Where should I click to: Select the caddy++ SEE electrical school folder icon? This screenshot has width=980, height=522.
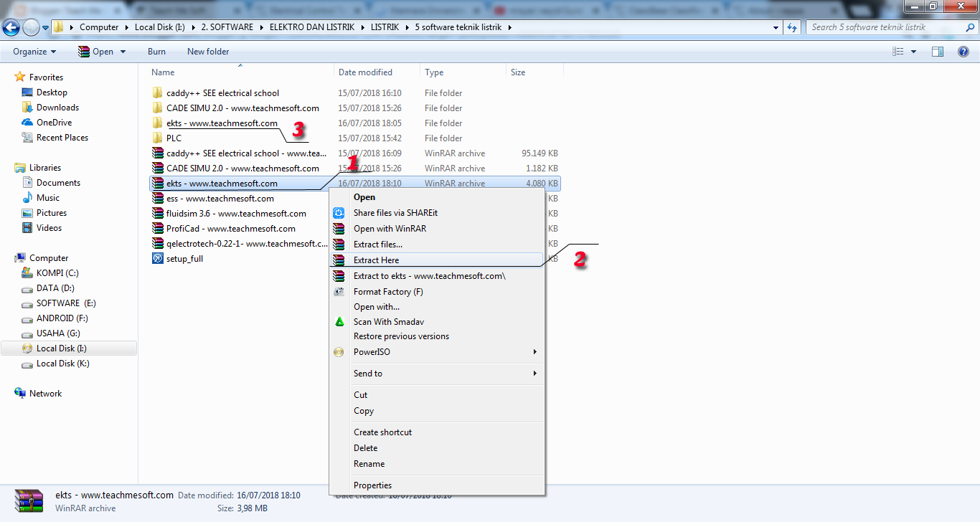tap(158, 93)
